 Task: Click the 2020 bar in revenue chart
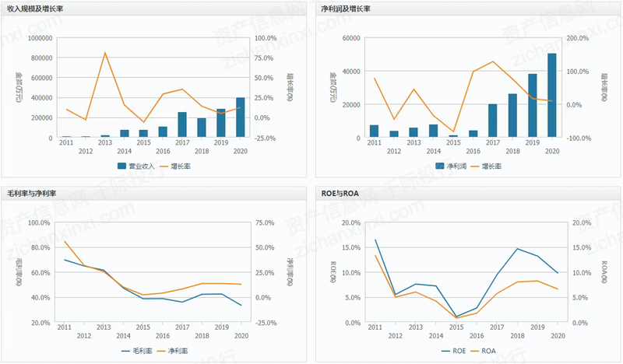click(241, 117)
